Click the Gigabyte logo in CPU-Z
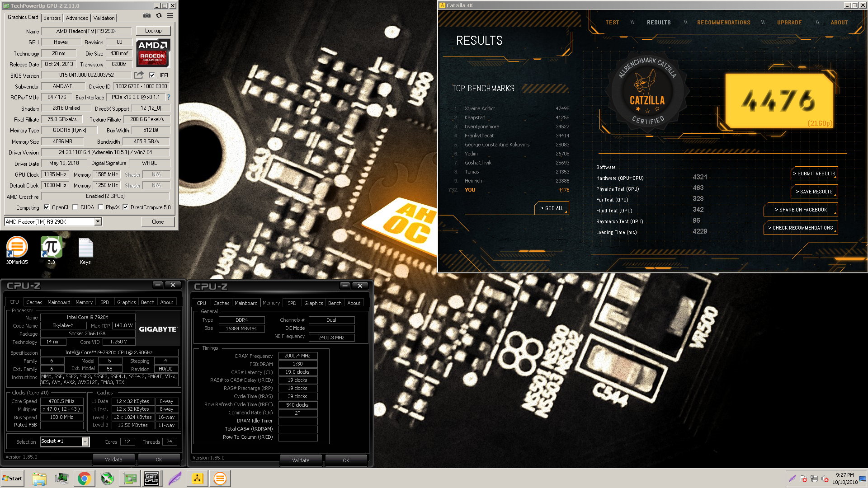868x488 pixels. (x=158, y=329)
